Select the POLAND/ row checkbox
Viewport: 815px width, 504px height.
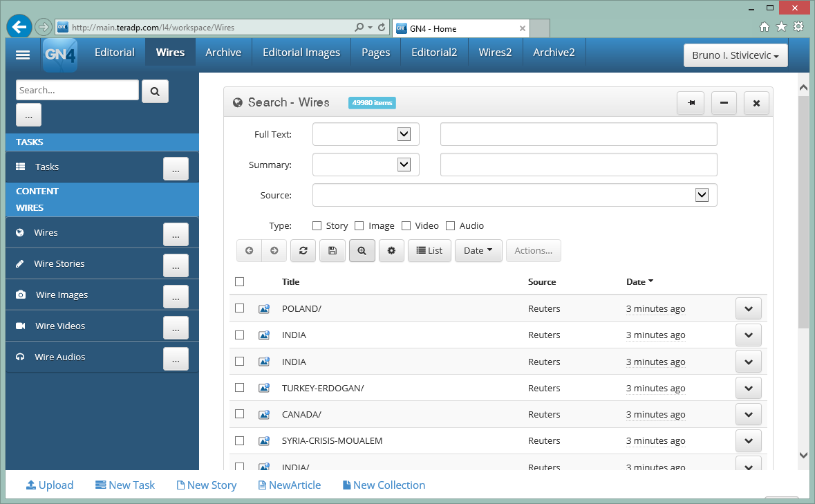tap(240, 308)
